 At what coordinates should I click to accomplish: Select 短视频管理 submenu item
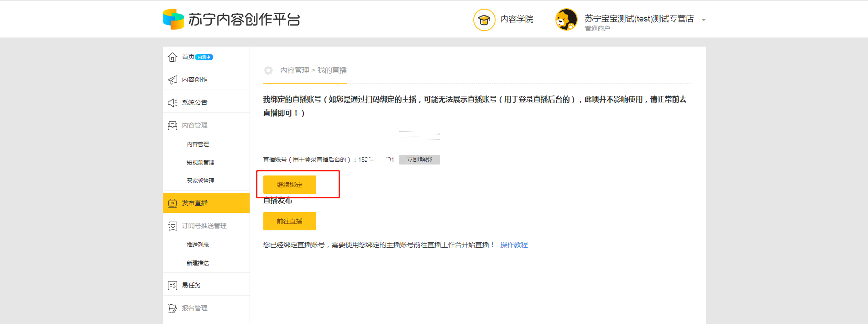[200, 163]
